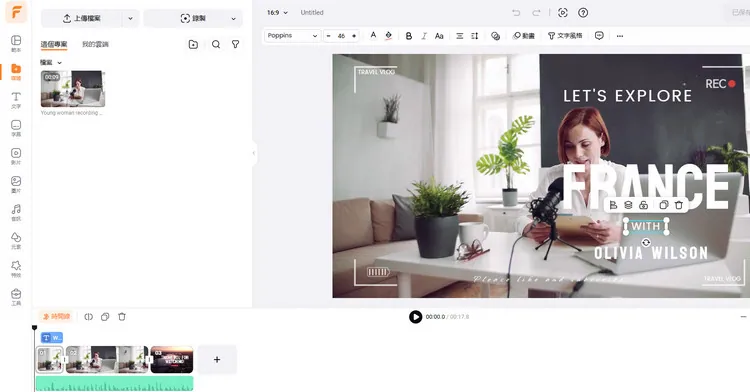
Task: Open text style (文字風格) options
Action: (x=565, y=36)
